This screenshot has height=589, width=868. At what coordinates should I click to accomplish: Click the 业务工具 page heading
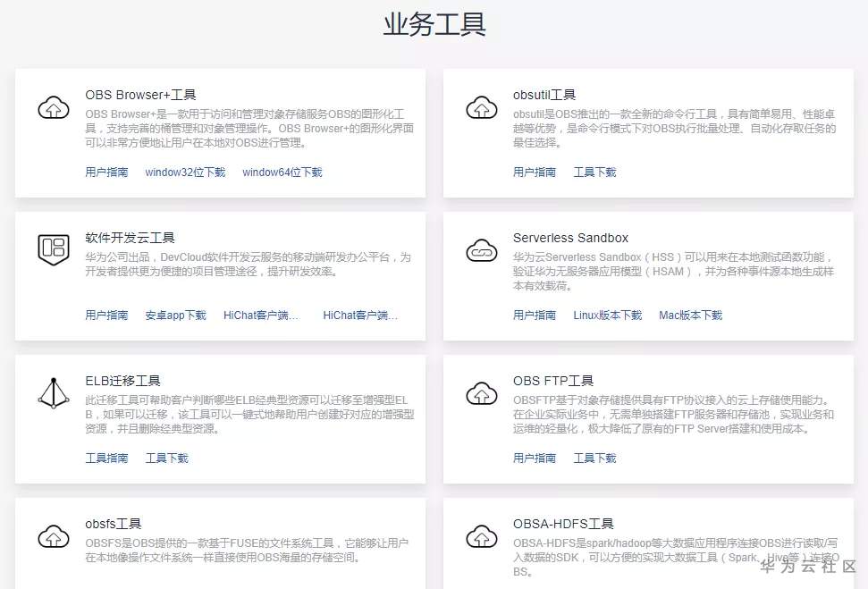434,24
